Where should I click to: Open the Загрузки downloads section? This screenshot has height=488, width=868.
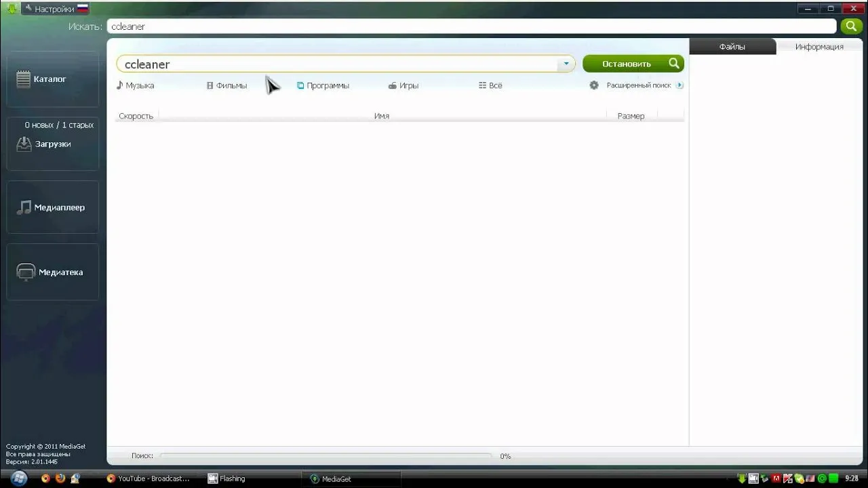pos(52,144)
